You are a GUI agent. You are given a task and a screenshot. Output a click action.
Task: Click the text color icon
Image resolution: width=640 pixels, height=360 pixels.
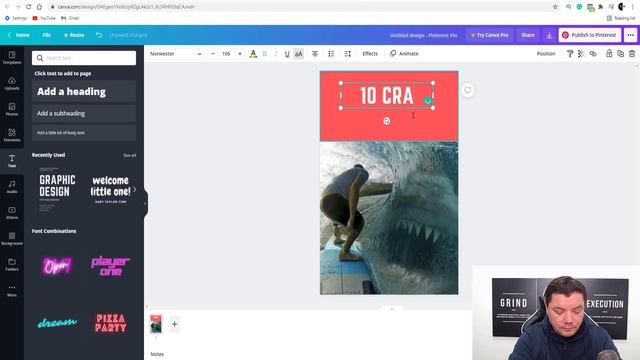[x=253, y=54]
